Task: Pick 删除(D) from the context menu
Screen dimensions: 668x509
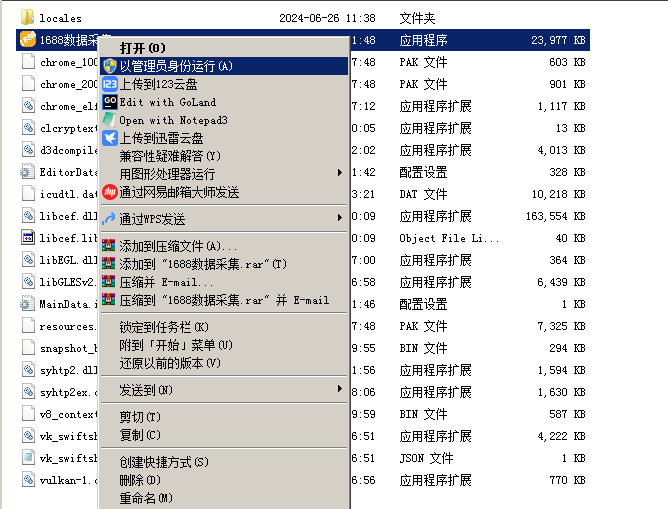Action: tap(140, 480)
